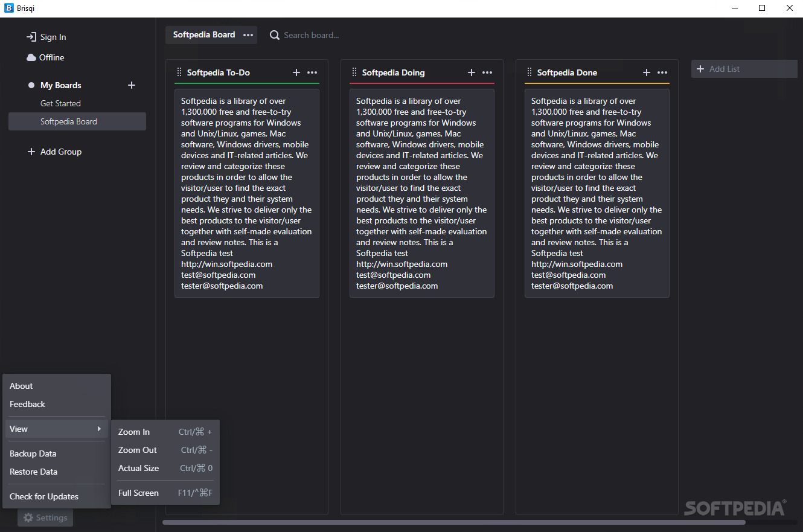Click the Add List button

tap(745, 69)
